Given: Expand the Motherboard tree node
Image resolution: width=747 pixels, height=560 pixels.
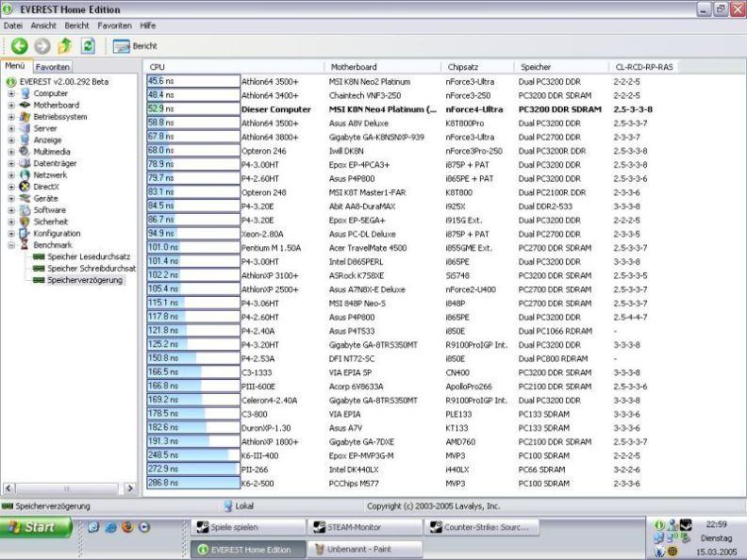Looking at the screenshot, I should pos(11,105).
